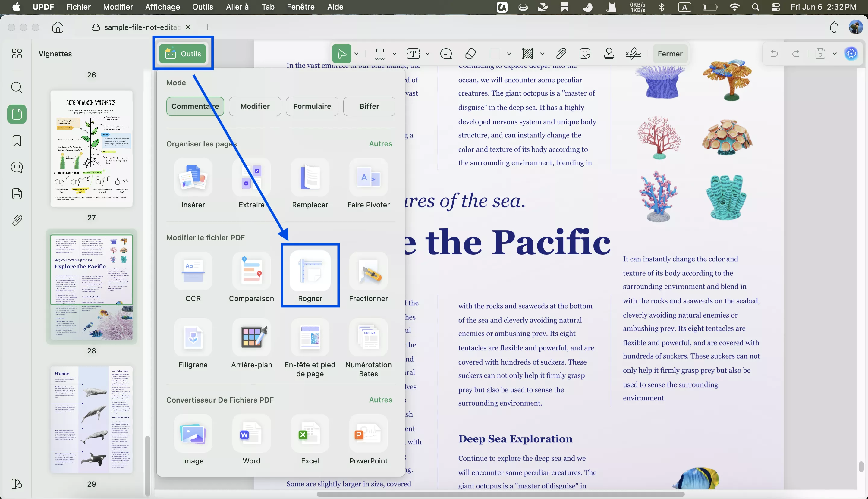Select page 27 thumbnail
Viewport: 868px width, 499px height.
click(x=92, y=148)
